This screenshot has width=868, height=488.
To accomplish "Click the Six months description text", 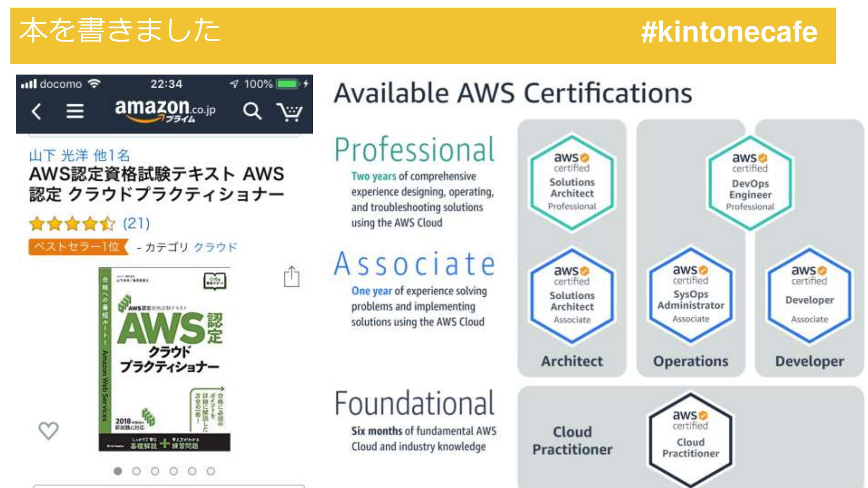I will click(x=424, y=439).
